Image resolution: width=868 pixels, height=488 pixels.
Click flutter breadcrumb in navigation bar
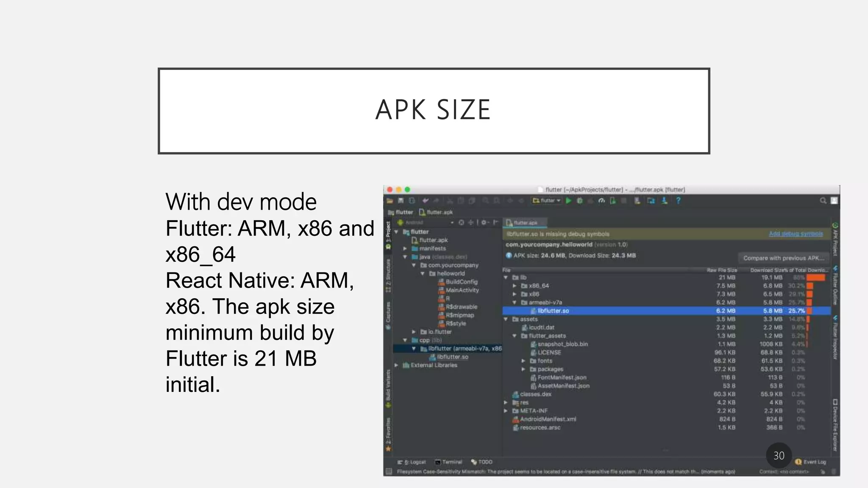401,212
